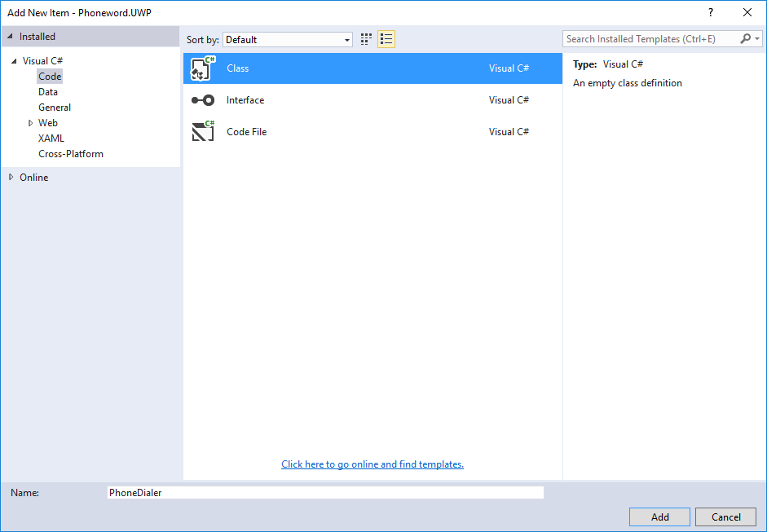This screenshot has width=767, height=532.
Task: Select the Data category
Action: 48,92
